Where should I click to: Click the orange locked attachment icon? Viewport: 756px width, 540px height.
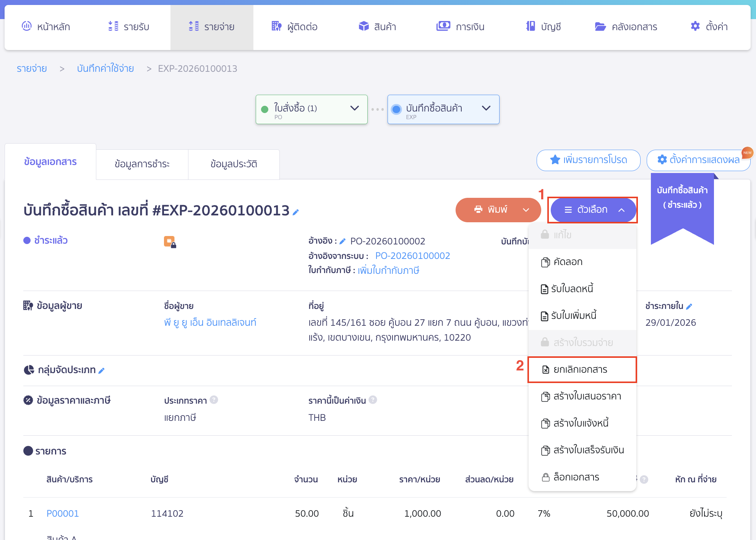tap(170, 242)
